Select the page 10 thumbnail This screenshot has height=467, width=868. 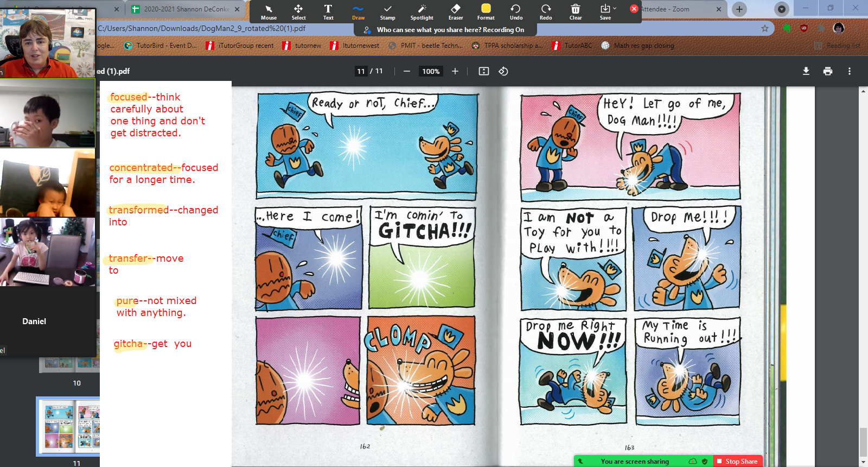click(69, 364)
